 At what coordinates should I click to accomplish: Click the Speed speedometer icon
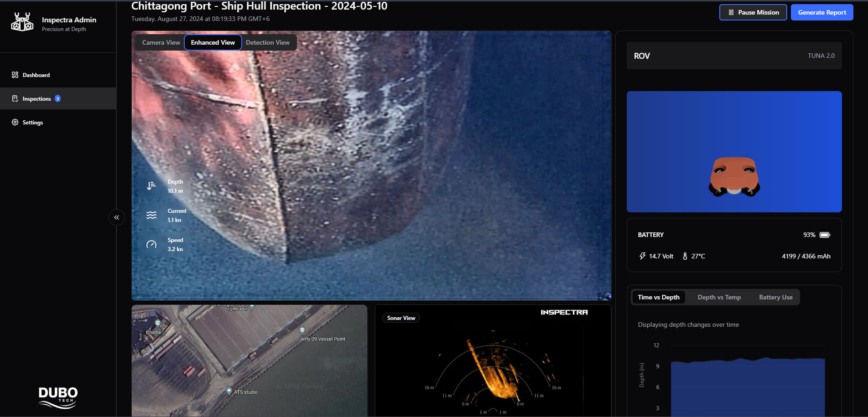[151, 244]
